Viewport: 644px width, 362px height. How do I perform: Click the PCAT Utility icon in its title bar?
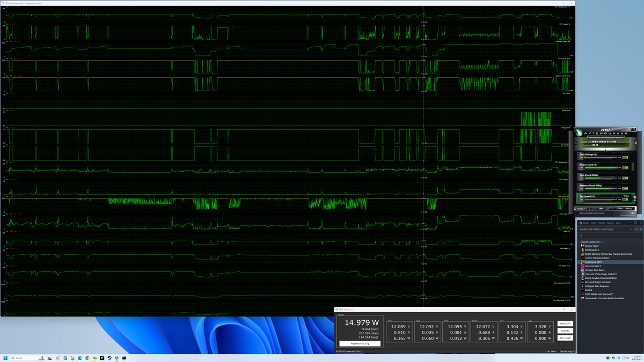tap(337, 309)
